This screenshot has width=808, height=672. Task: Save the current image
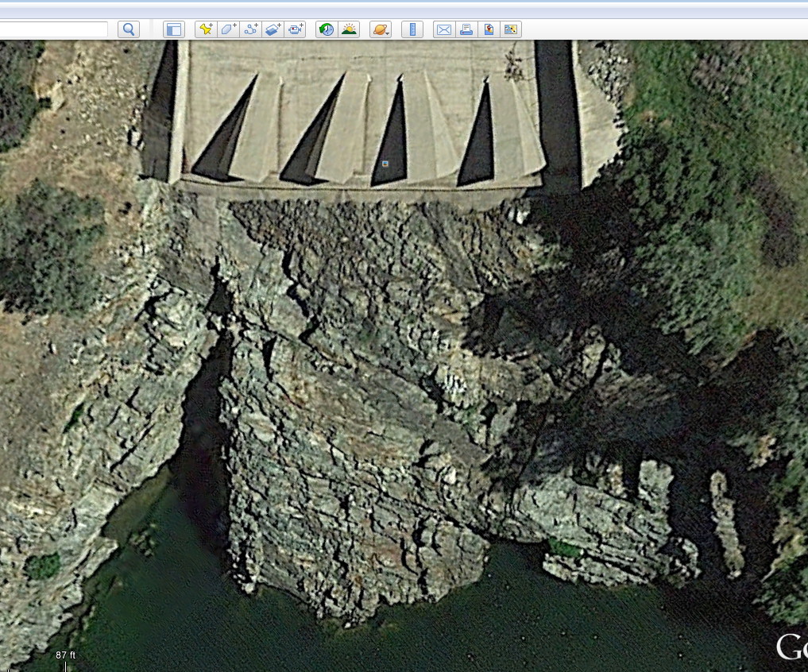tap(511, 29)
